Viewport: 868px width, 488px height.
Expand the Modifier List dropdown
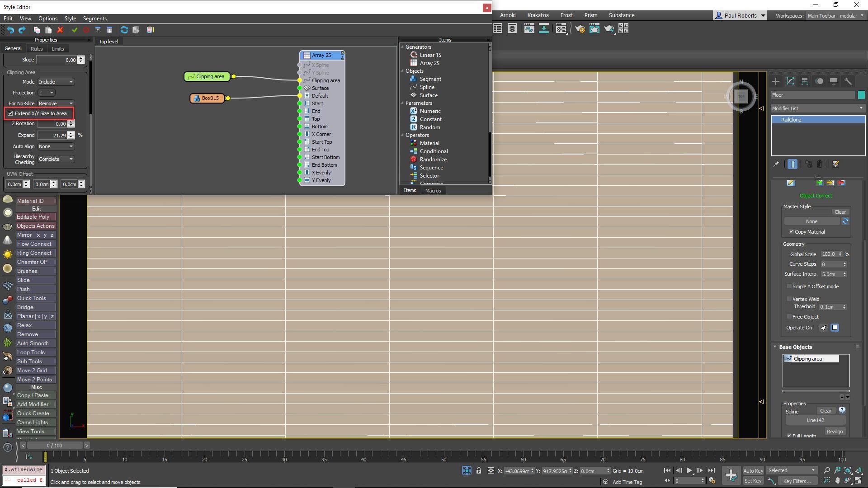[x=817, y=108]
